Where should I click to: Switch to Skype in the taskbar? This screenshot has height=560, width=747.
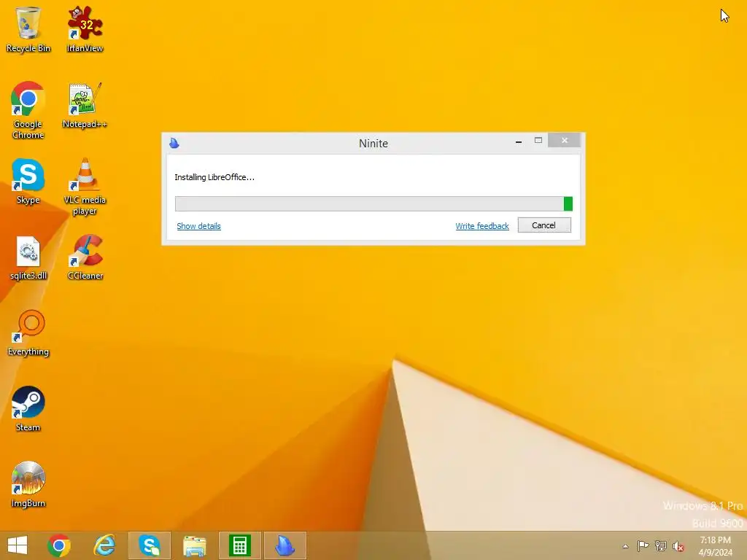tap(150, 545)
